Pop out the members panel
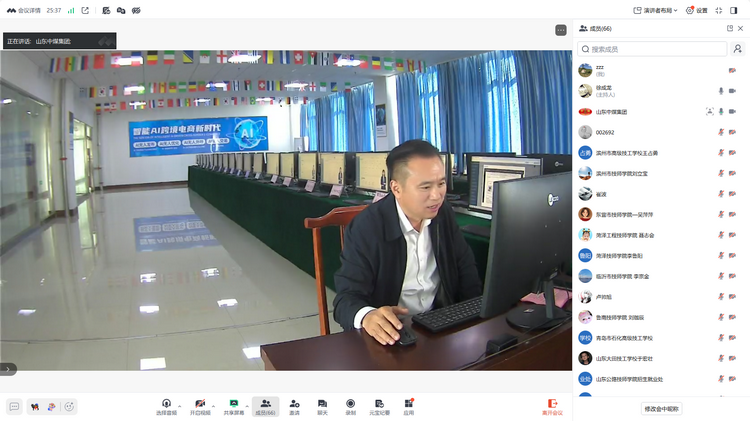The width and height of the screenshot is (750, 421). point(730,28)
